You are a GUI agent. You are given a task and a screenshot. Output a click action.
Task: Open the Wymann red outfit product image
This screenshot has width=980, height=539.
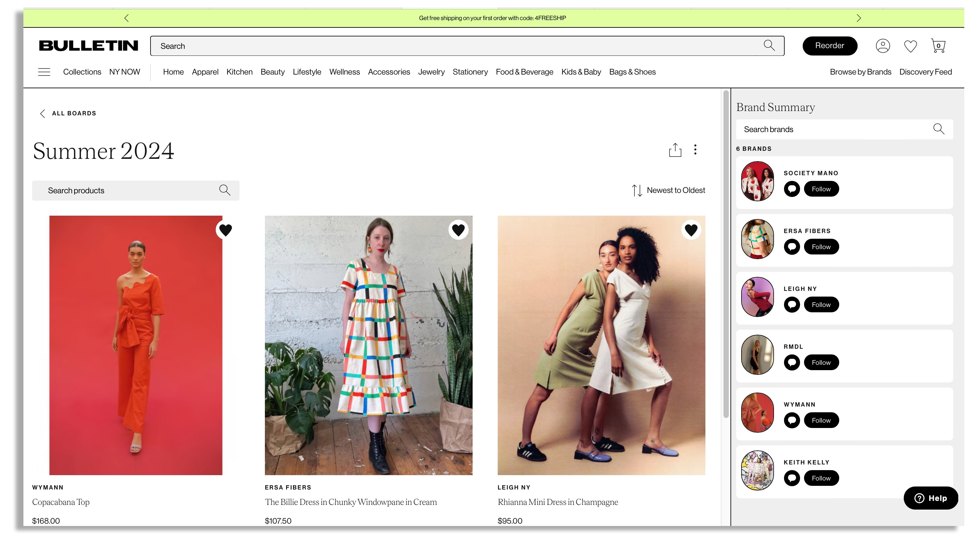click(x=136, y=345)
